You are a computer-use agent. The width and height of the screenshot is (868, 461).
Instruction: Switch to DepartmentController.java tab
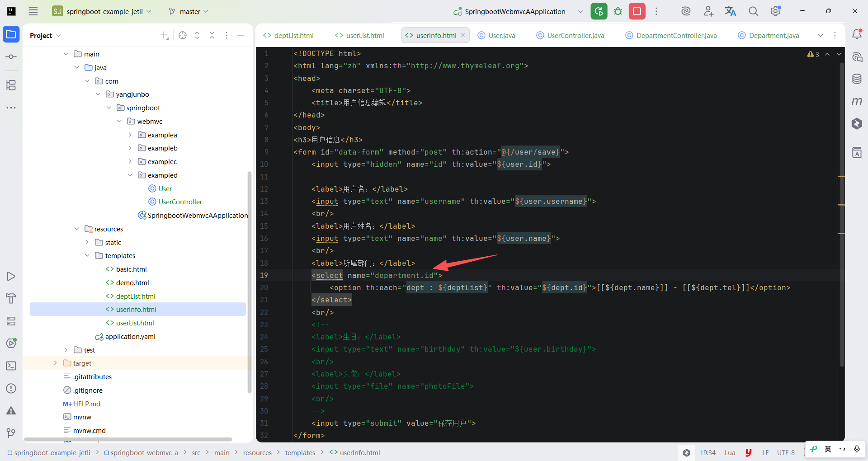click(671, 35)
